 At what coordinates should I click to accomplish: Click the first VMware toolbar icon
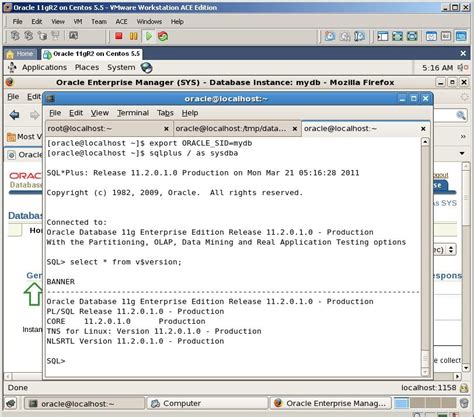pyautogui.click(x=15, y=36)
